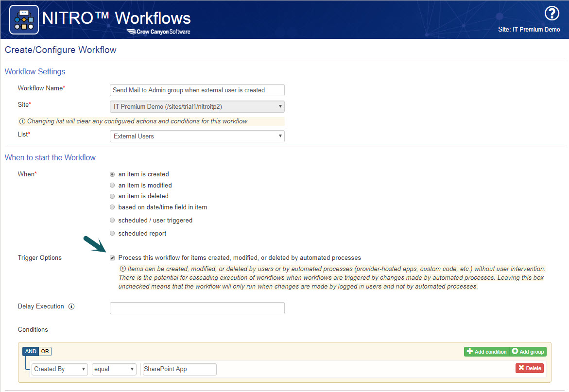Open the 'Created By' field dropdown
The height and width of the screenshot is (392, 569).
click(x=59, y=369)
